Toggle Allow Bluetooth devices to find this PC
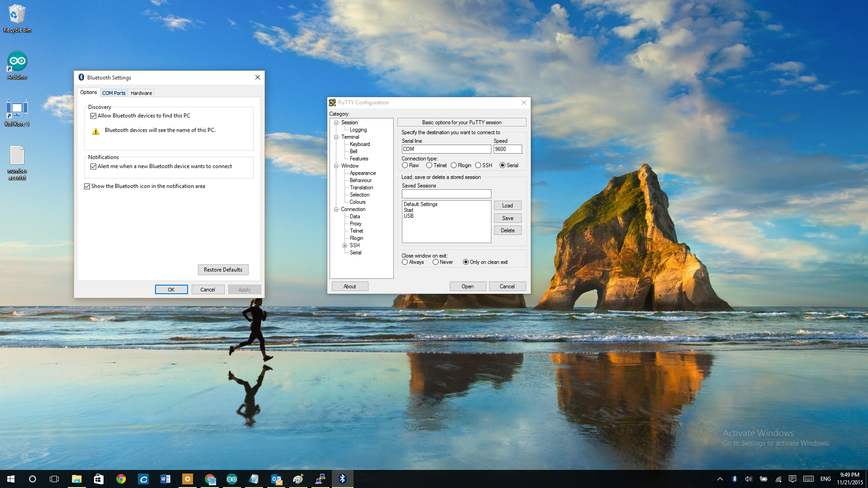 coord(93,116)
